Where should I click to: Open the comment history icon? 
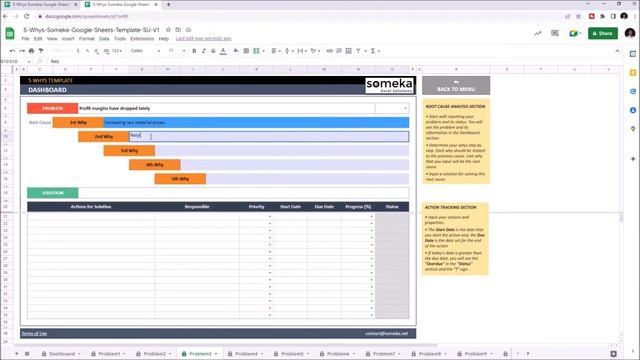(555, 33)
